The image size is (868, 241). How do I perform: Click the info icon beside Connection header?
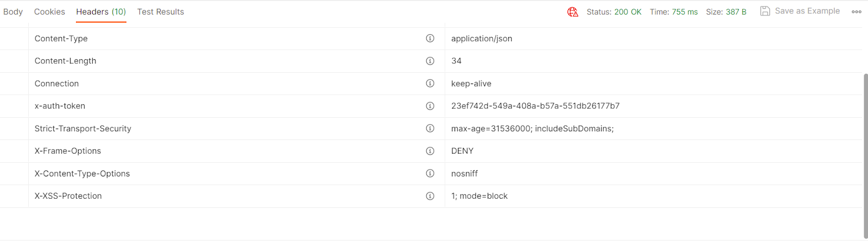(430, 84)
